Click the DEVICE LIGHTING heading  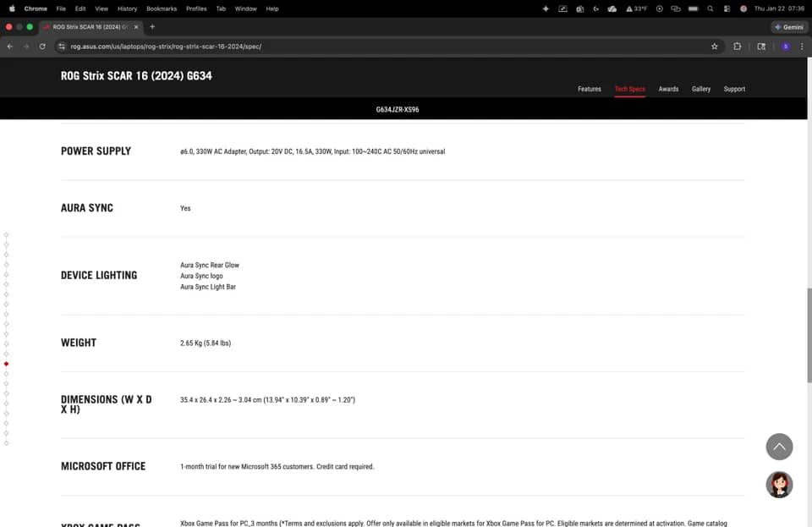(x=99, y=276)
